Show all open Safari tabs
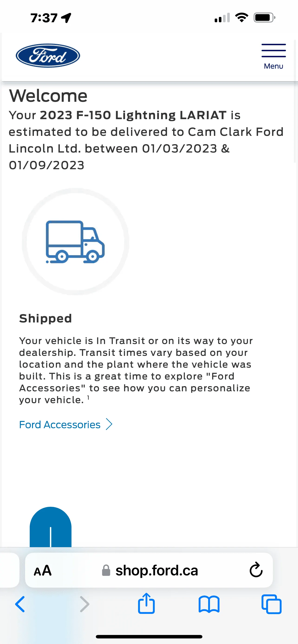 click(x=271, y=604)
